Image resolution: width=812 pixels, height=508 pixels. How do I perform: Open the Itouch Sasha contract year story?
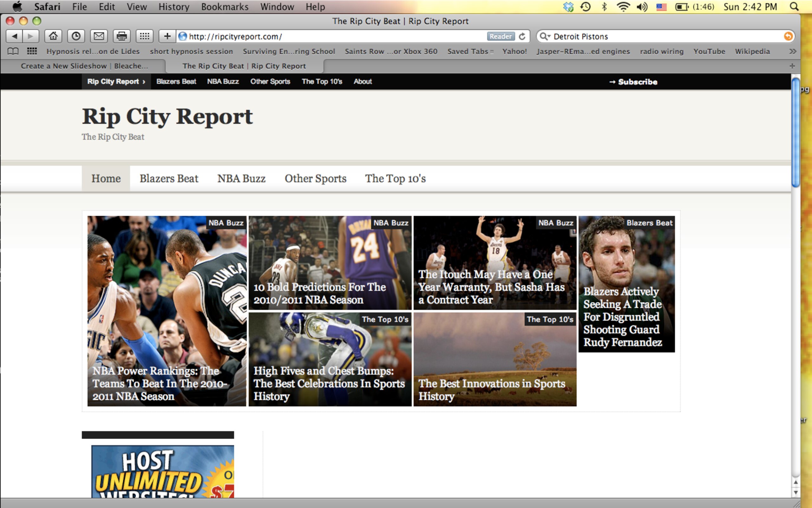point(495,263)
